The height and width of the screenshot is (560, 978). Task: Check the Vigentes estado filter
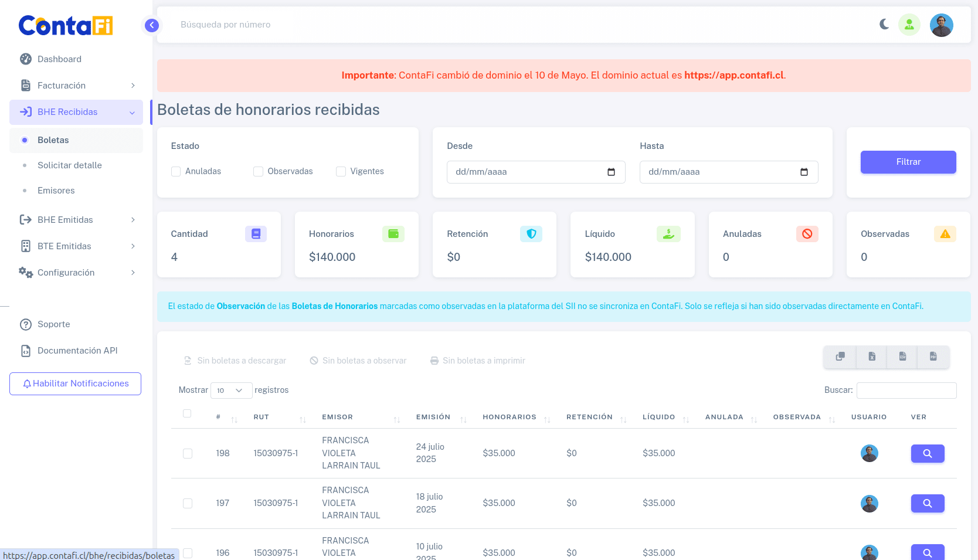point(341,171)
